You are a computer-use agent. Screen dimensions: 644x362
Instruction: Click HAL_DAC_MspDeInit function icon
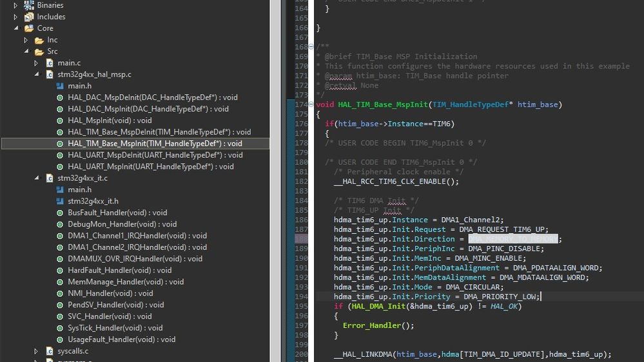(x=60, y=98)
